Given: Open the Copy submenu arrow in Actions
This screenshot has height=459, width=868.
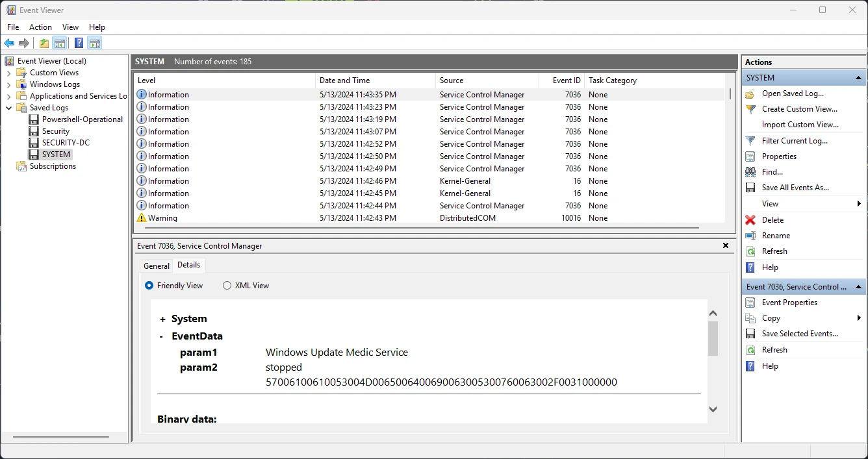Looking at the screenshot, I should [x=859, y=318].
